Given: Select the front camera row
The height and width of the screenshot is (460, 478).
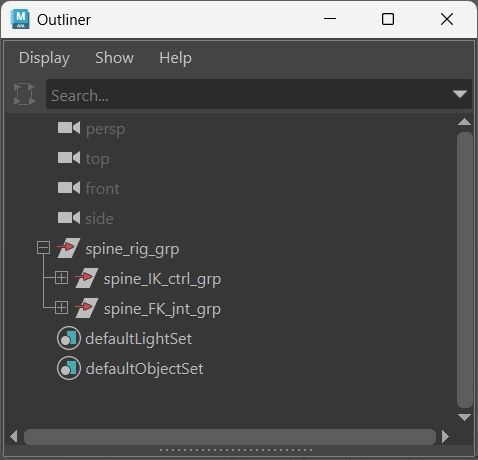Looking at the screenshot, I should (103, 189).
